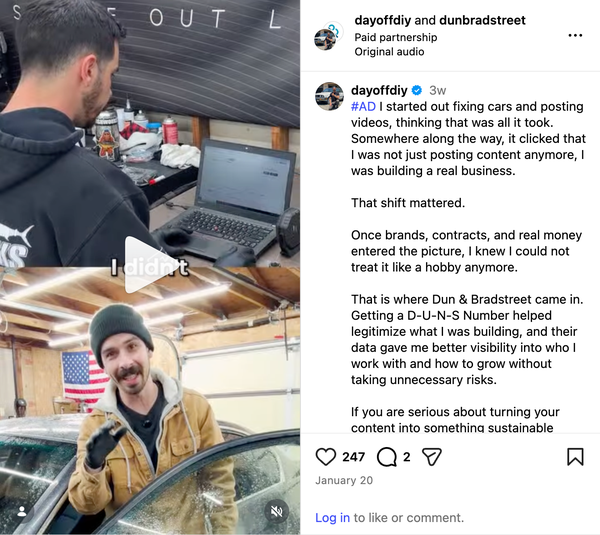Open Original audio page
600x535 pixels.
click(x=389, y=52)
